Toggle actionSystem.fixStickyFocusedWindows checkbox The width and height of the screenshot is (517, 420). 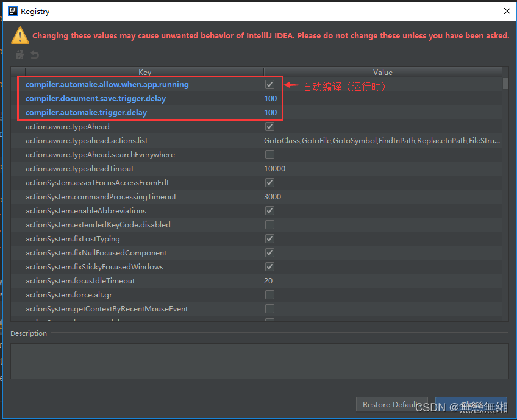(269, 267)
